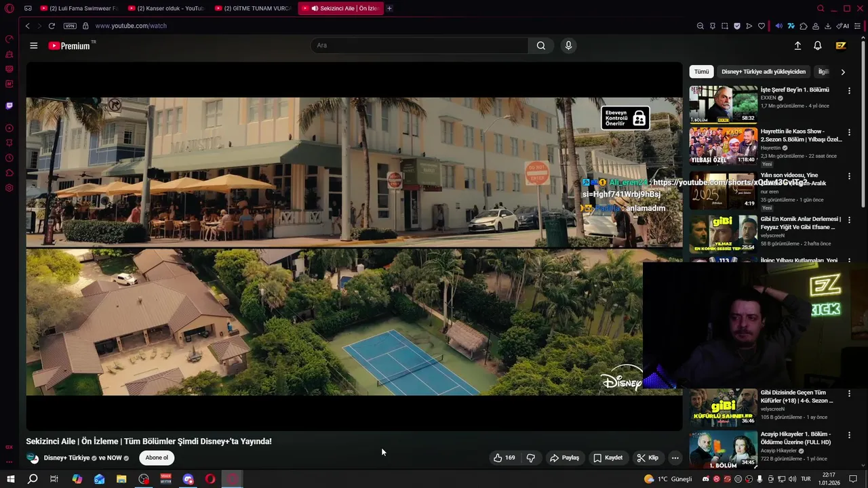
Task: Like the video with thumbs up
Action: click(504, 457)
